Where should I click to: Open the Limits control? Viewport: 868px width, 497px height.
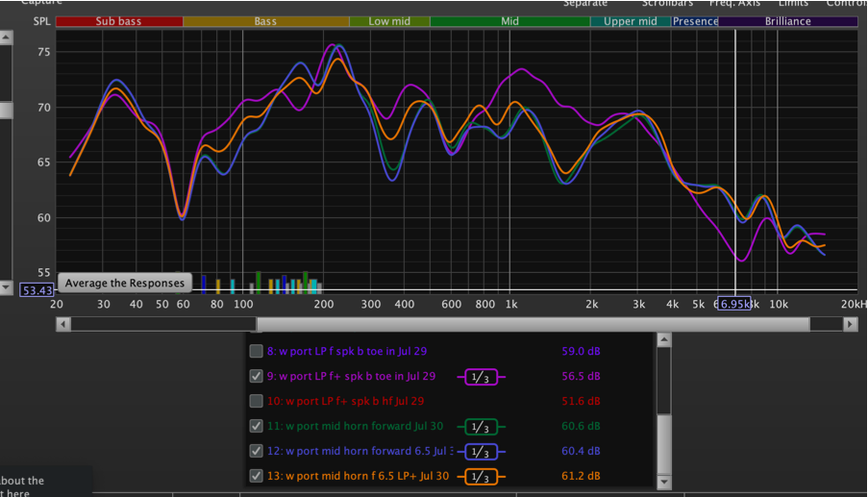793,4
